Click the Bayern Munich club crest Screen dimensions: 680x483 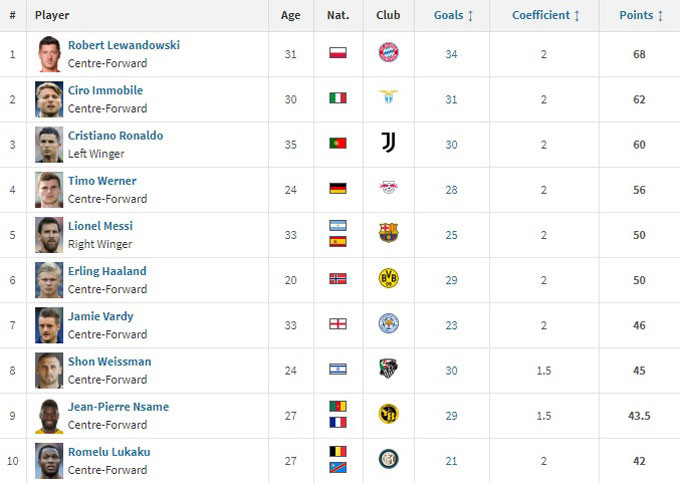(388, 53)
